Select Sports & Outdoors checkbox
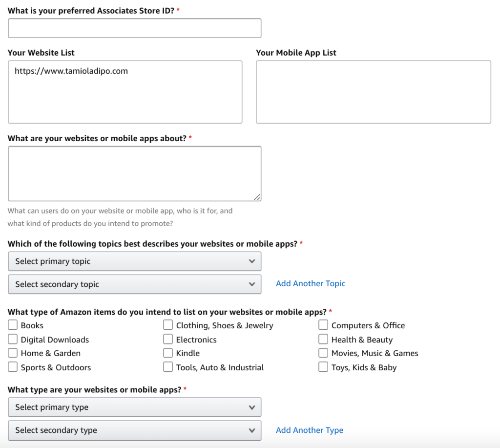This screenshot has height=448, width=500. (13, 367)
